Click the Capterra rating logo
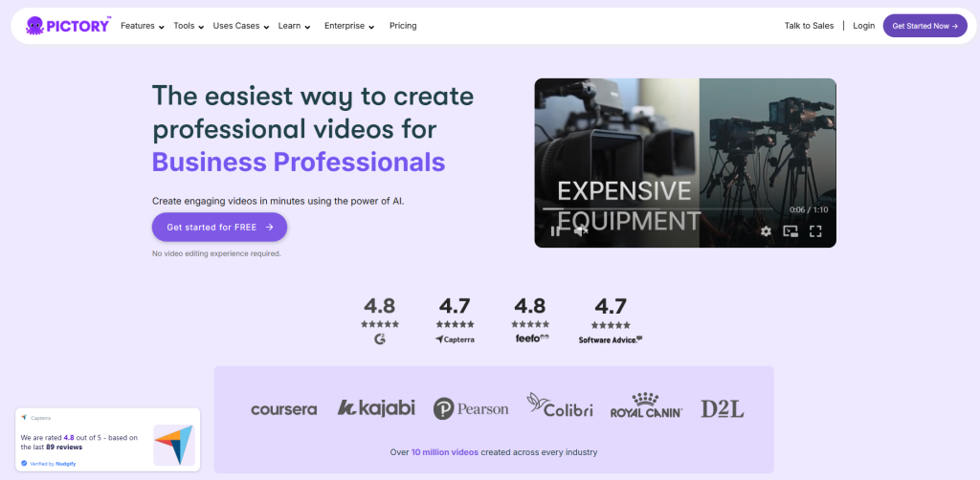The image size is (980, 480). 455,339
